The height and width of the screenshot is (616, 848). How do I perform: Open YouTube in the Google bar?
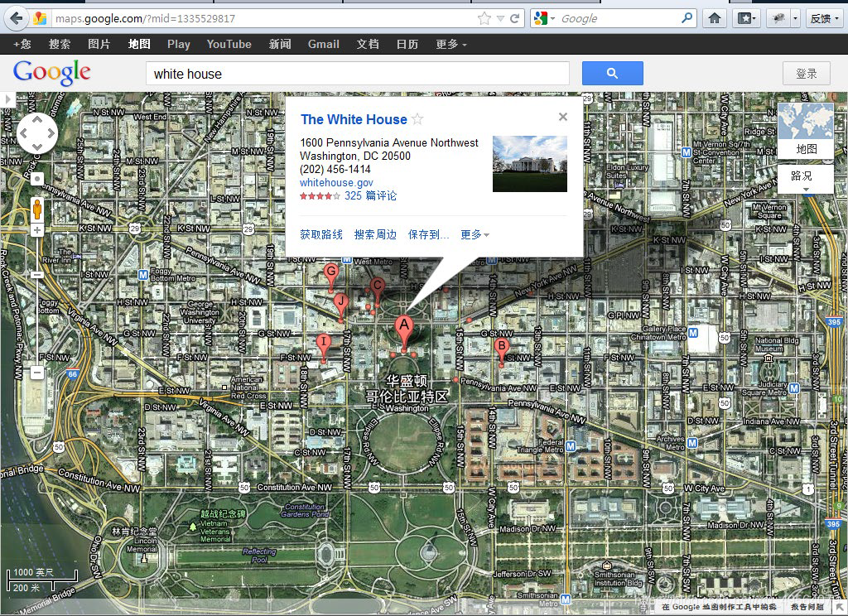[x=229, y=45]
